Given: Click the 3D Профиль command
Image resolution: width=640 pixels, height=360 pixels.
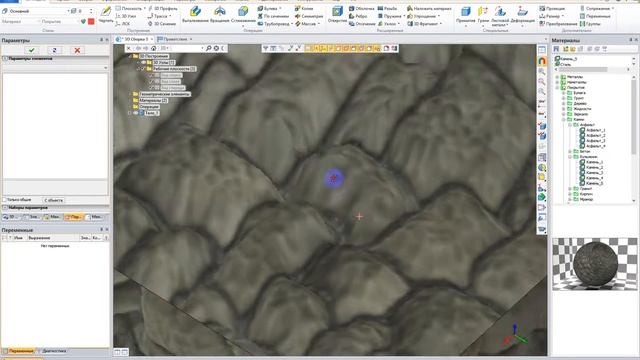Looking at the screenshot, I should 162,8.
